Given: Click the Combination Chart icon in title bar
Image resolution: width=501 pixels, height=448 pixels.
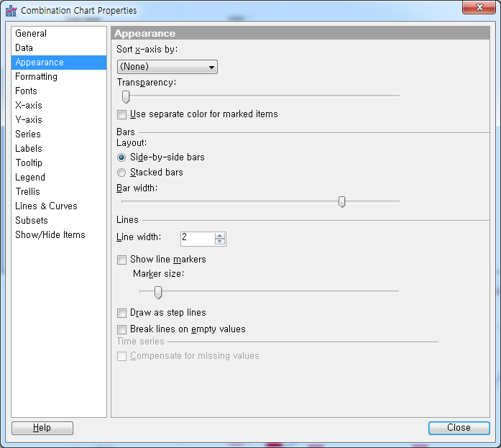Looking at the screenshot, I should pyautogui.click(x=11, y=11).
